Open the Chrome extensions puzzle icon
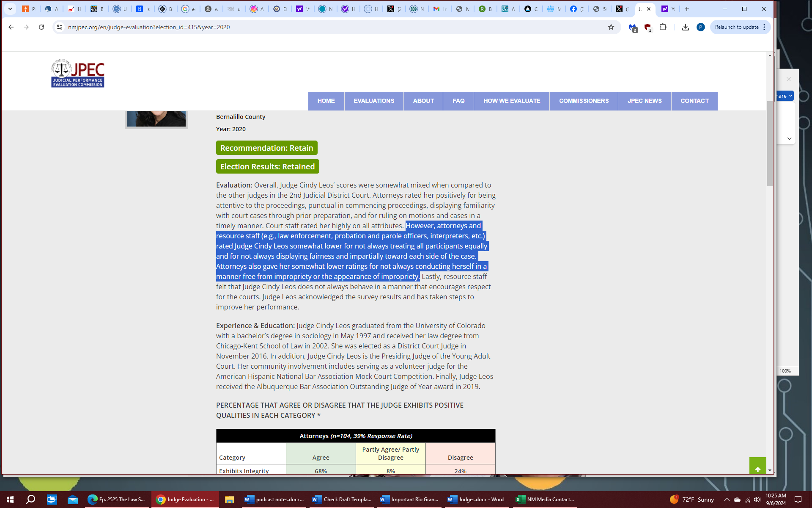The height and width of the screenshot is (508, 812). click(663, 27)
